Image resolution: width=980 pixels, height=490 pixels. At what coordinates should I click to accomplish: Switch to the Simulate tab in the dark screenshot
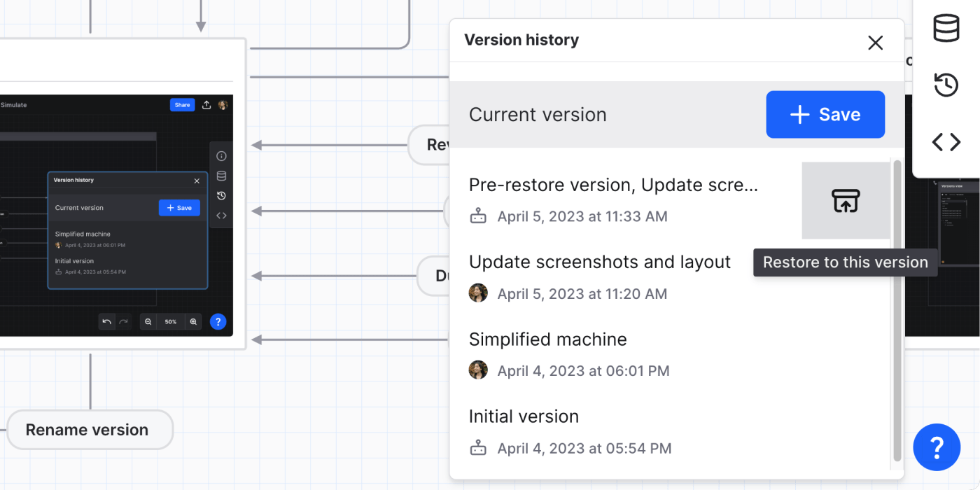[14, 105]
